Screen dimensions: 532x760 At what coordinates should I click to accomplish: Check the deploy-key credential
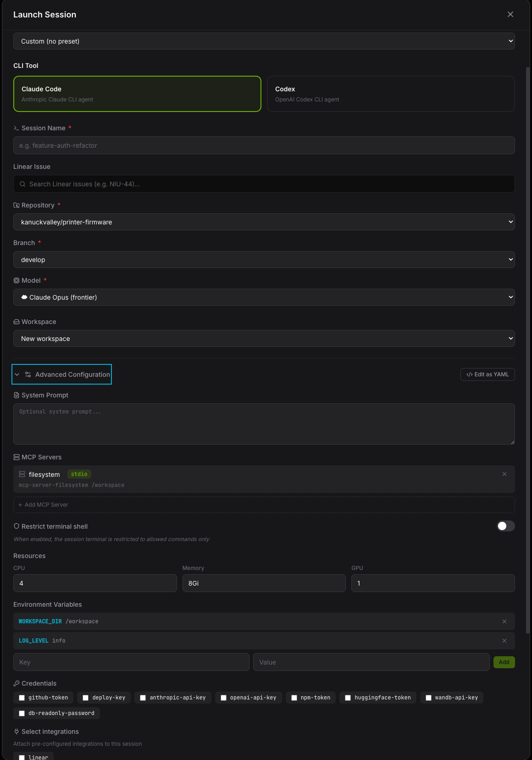tap(85, 698)
